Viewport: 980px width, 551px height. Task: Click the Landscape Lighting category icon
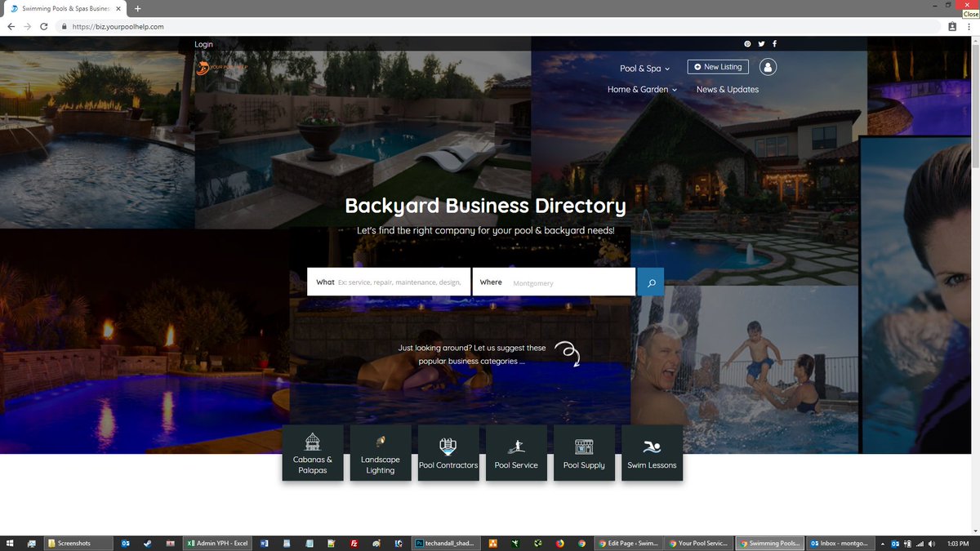click(381, 452)
